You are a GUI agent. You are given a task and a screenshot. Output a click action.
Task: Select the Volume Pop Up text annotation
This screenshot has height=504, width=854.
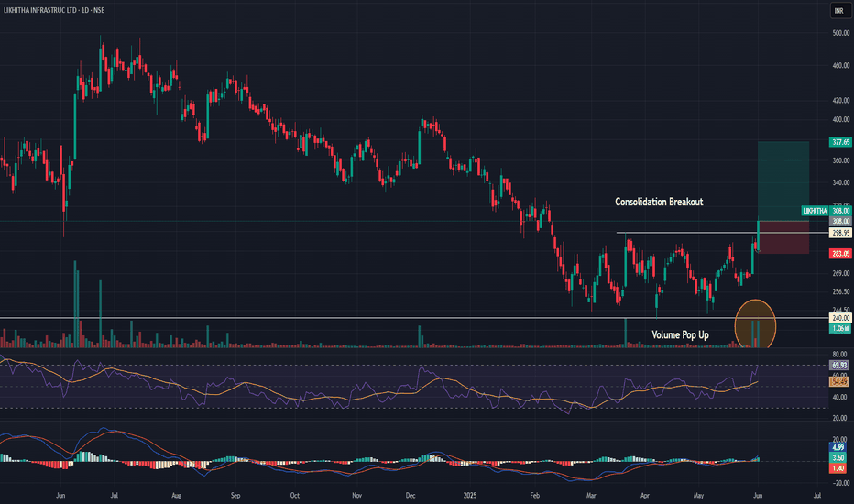point(680,334)
